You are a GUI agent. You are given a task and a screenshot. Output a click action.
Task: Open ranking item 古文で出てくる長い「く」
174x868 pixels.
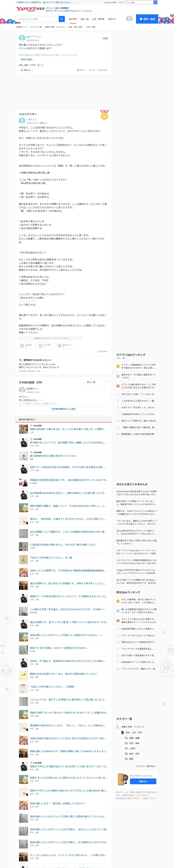click(x=138, y=394)
